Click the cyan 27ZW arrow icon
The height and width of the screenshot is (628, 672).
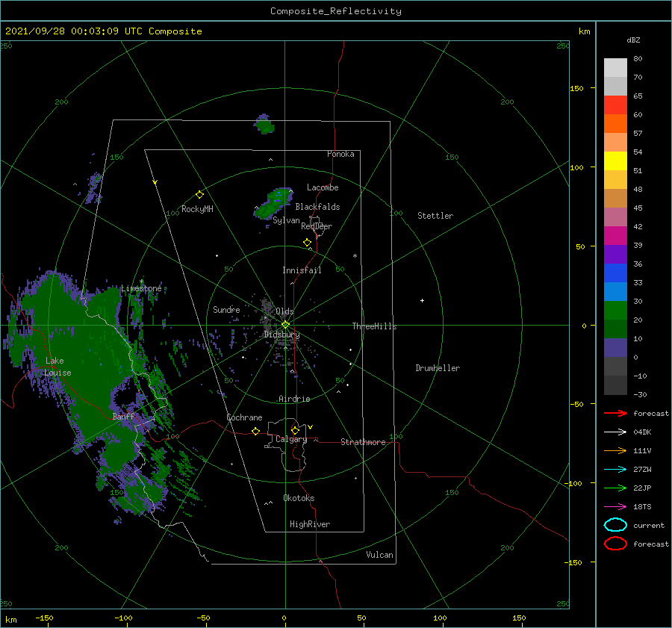[615, 470]
